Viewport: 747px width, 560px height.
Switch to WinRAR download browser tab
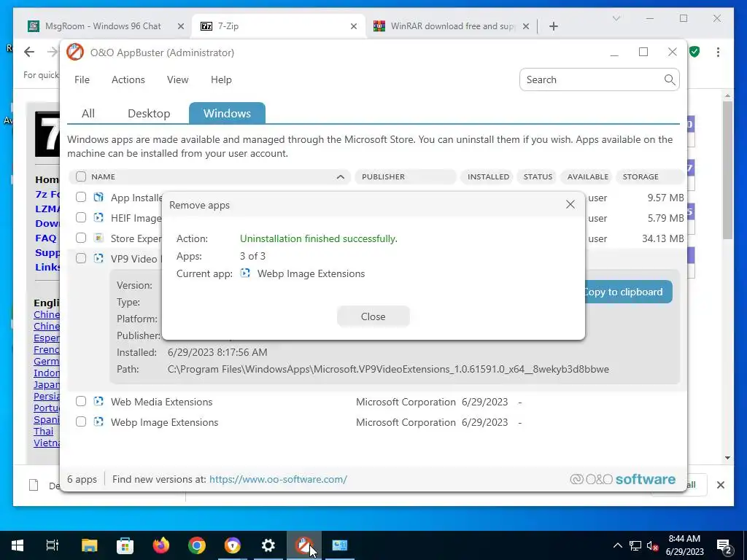pyautogui.click(x=452, y=26)
